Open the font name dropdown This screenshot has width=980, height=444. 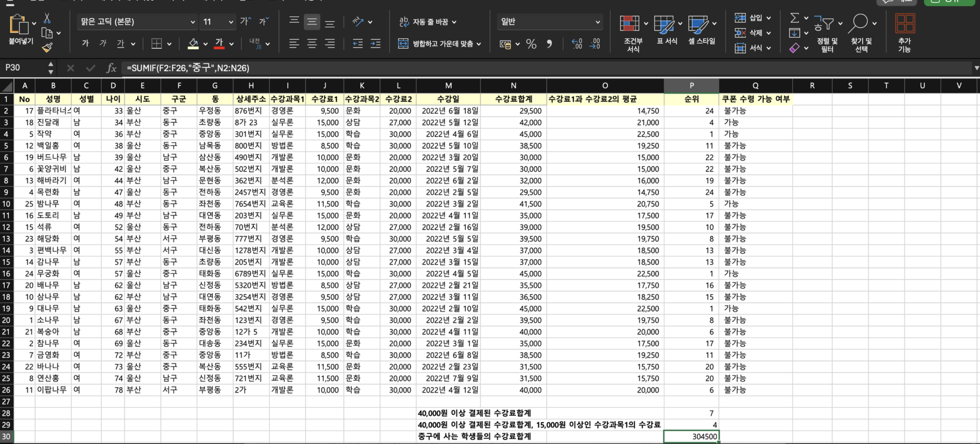pos(192,22)
